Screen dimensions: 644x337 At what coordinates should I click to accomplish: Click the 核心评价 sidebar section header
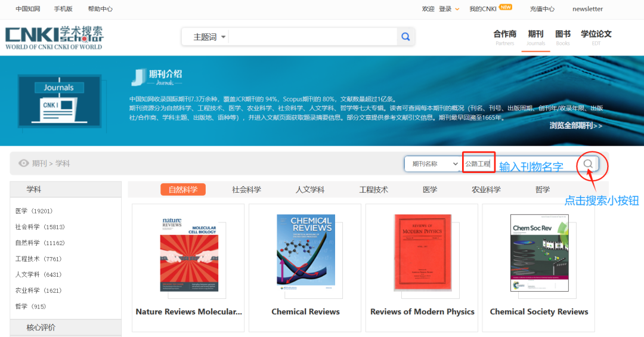click(x=66, y=327)
